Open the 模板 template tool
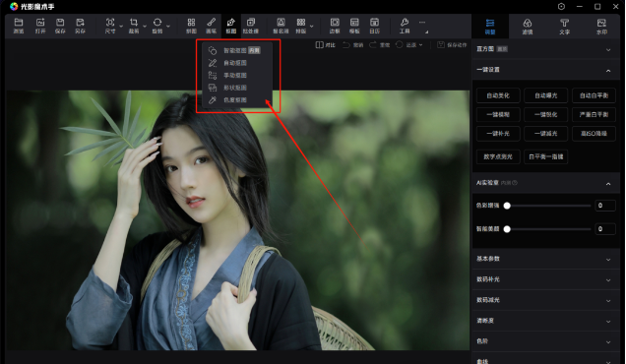The width and height of the screenshot is (626, 364). [x=354, y=26]
